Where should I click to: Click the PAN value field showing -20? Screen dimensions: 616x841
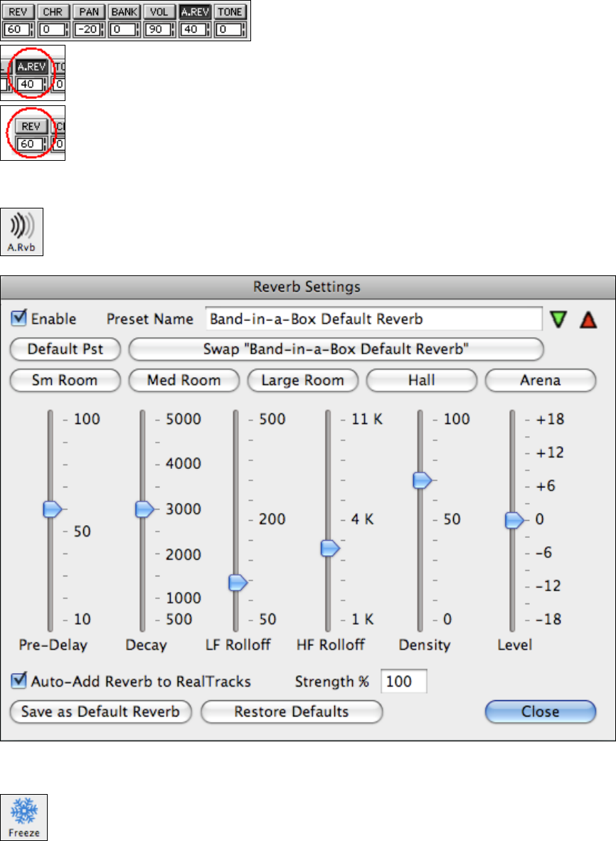click(87, 29)
